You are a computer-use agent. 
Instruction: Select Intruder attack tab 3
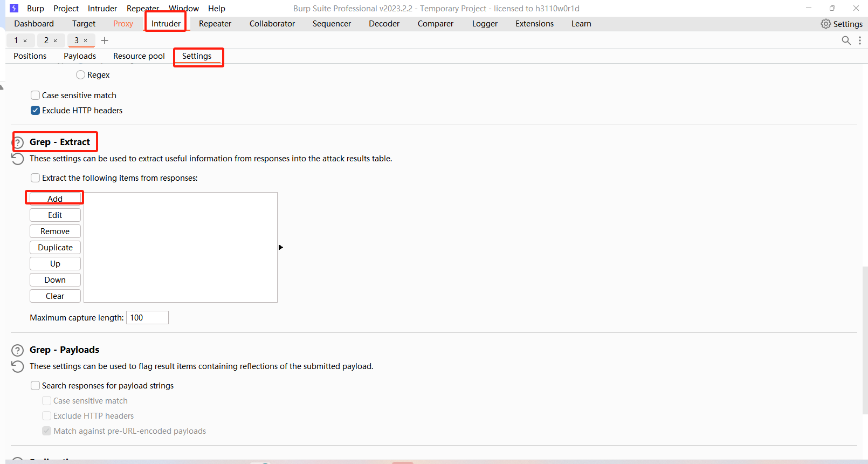77,40
